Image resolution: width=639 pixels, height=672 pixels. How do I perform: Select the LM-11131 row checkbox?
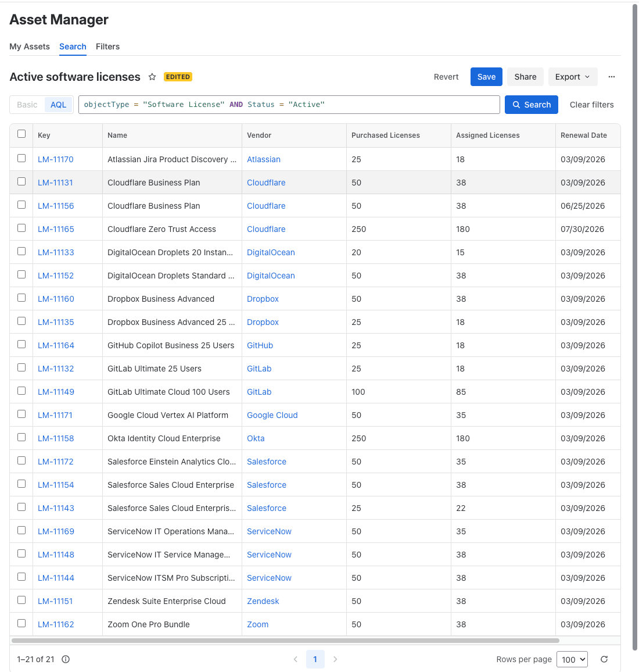tap(21, 181)
